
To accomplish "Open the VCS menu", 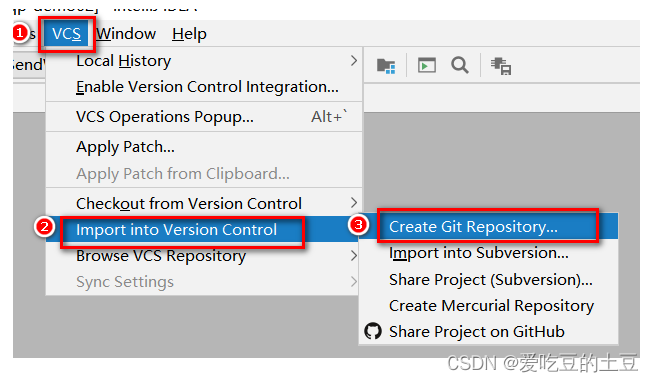I will [66, 34].
